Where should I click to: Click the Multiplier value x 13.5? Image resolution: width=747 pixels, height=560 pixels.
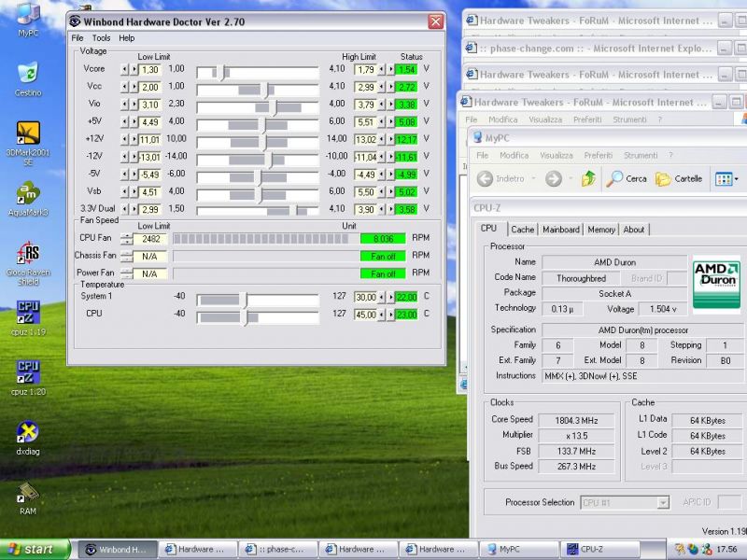[576, 436]
